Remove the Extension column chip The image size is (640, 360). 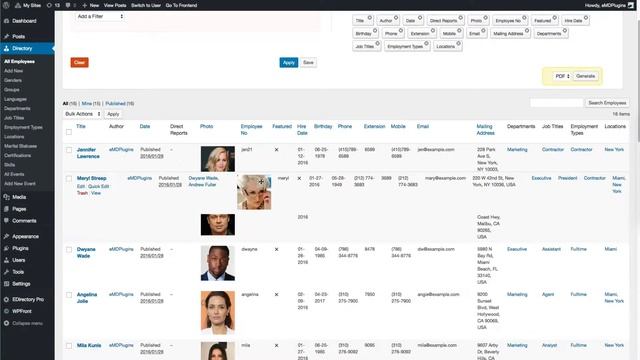[x=433, y=31]
